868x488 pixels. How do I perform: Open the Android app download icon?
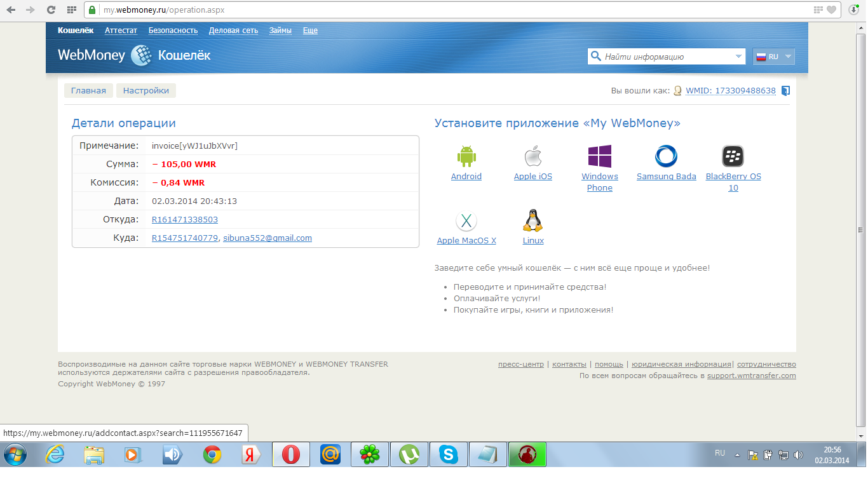(466, 156)
